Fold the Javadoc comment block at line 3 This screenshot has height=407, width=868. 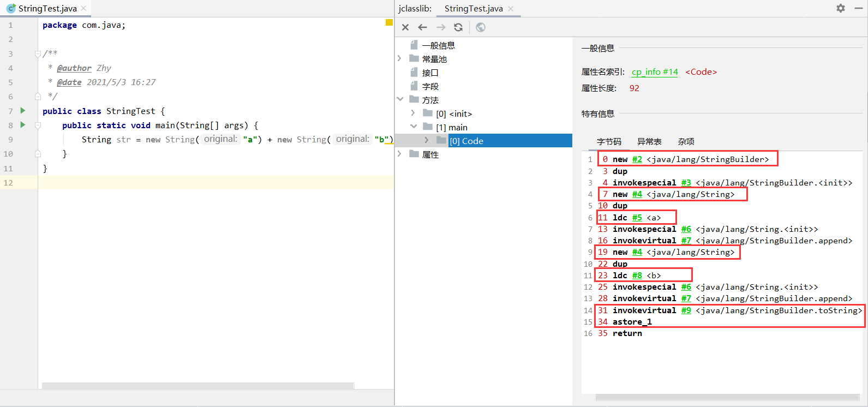click(x=38, y=53)
